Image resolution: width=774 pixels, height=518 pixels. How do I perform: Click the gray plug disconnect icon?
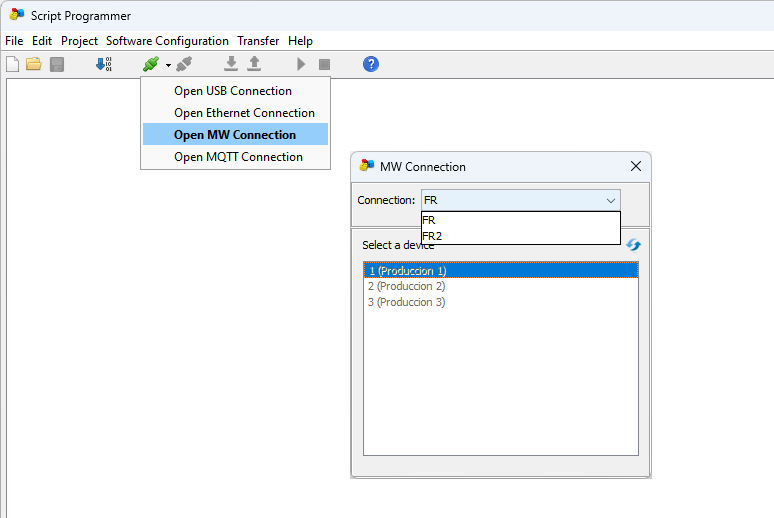(x=184, y=64)
